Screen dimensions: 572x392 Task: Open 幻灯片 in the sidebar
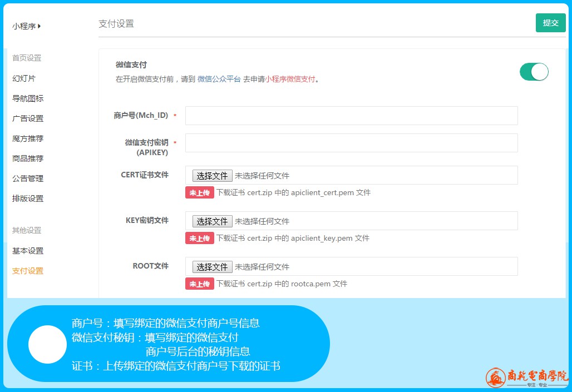point(24,78)
